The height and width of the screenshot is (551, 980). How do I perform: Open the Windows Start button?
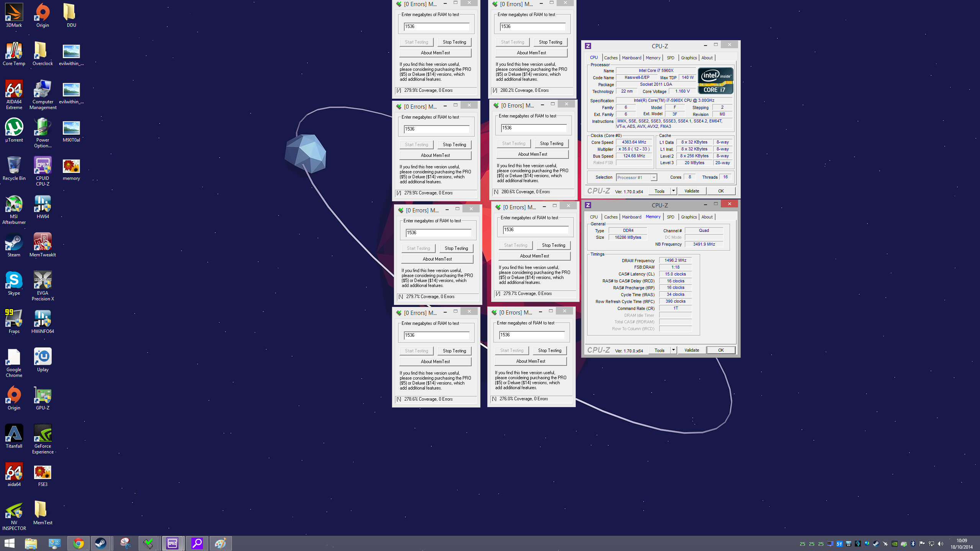click(9, 543)
